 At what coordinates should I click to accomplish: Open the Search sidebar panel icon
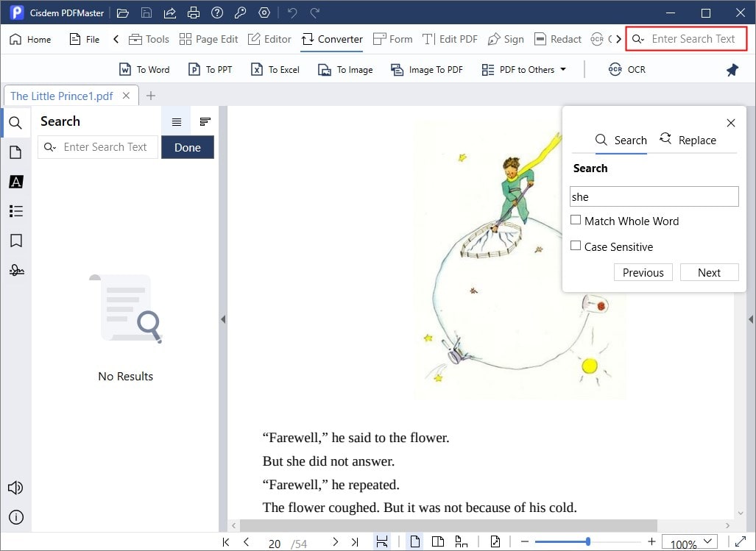tap(15, 123)
